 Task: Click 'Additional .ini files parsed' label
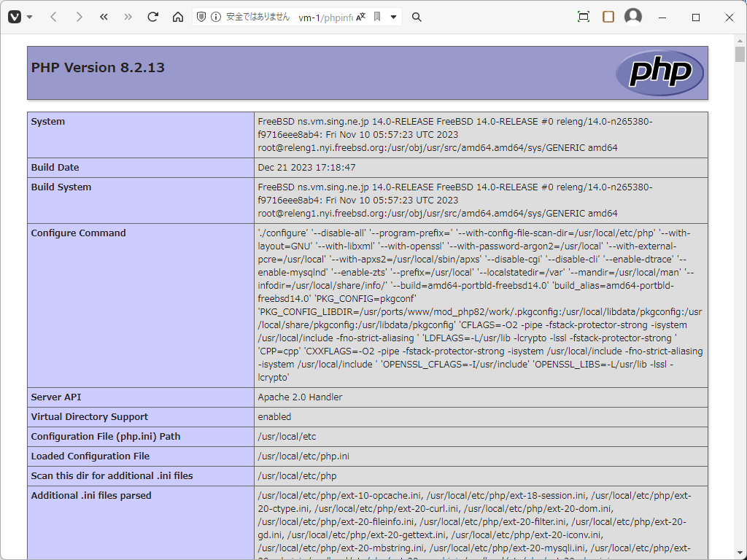(91, 495)
